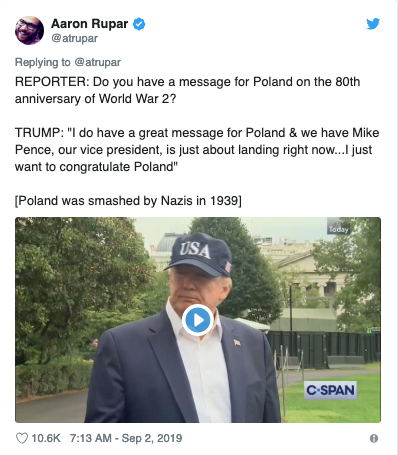Open the info icon below the video
The height and width of the screenshot is (455, 398).
[374, 438]
